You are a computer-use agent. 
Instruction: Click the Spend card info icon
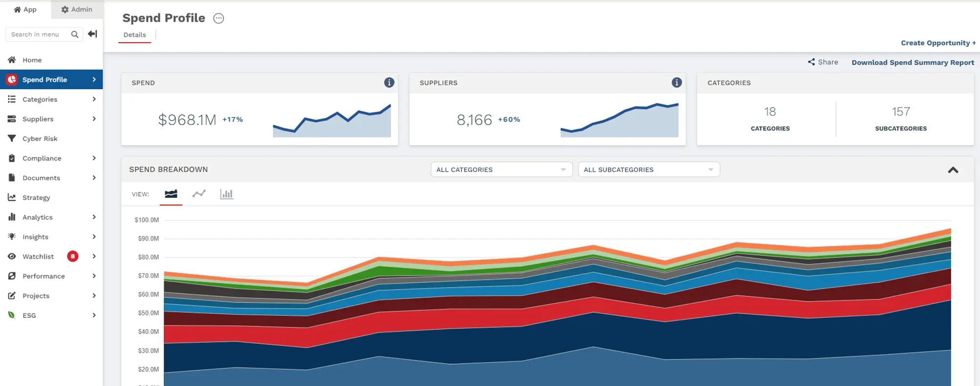point(389,83)
